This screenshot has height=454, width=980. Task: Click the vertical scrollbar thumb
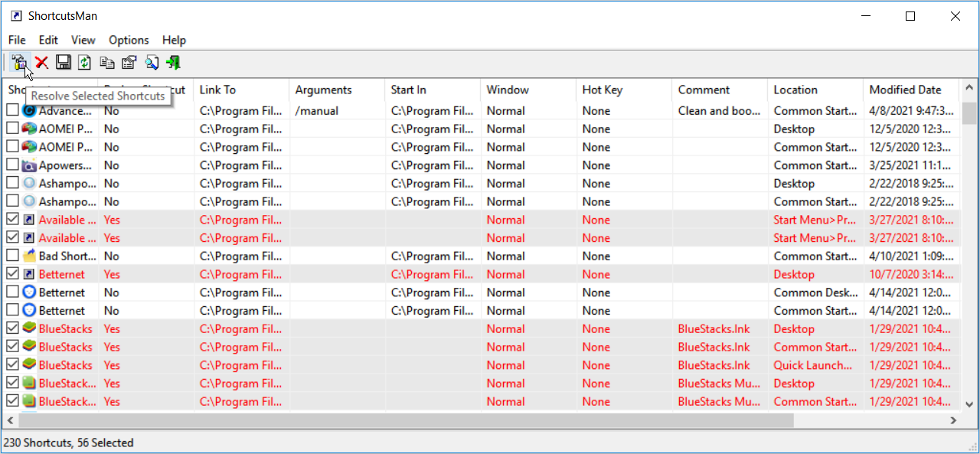point(969,112)
